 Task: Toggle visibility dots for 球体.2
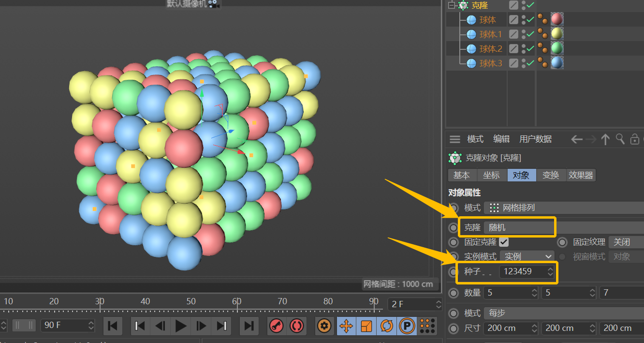coord(524,49)
